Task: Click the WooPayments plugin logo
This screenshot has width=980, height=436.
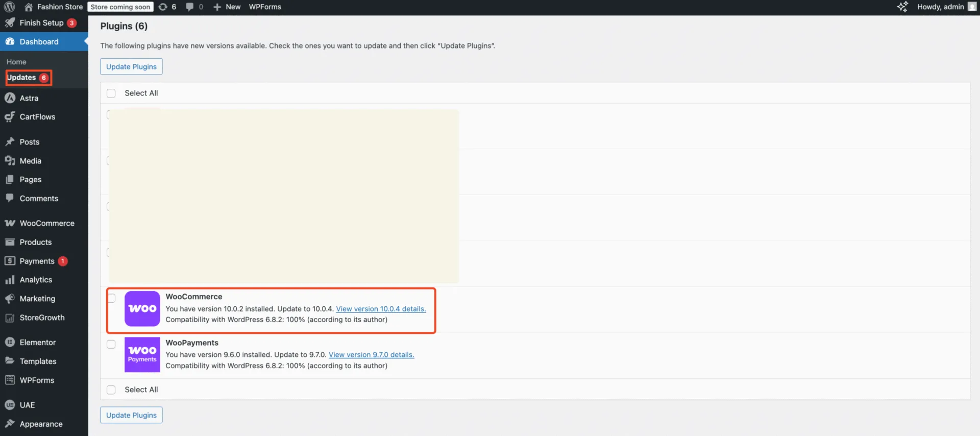Action: tap(142, 355)
